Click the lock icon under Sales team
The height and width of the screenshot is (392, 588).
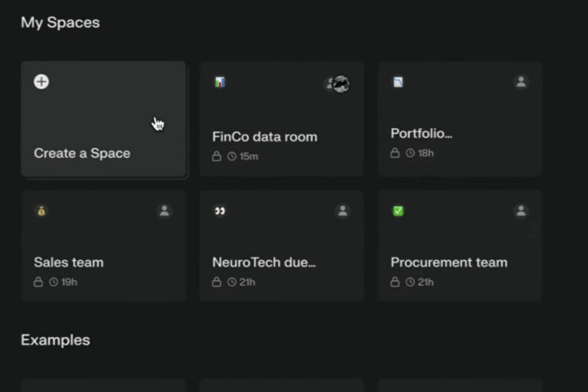(38, 282)
